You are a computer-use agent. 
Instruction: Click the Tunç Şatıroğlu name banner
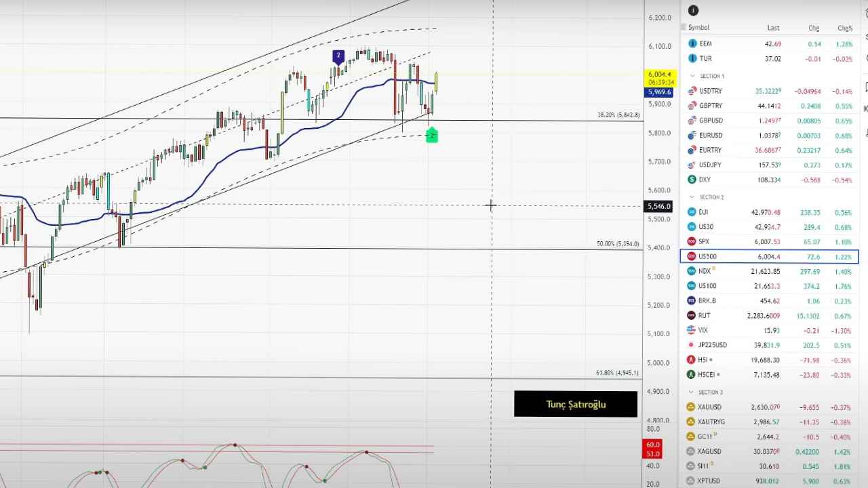576,404
